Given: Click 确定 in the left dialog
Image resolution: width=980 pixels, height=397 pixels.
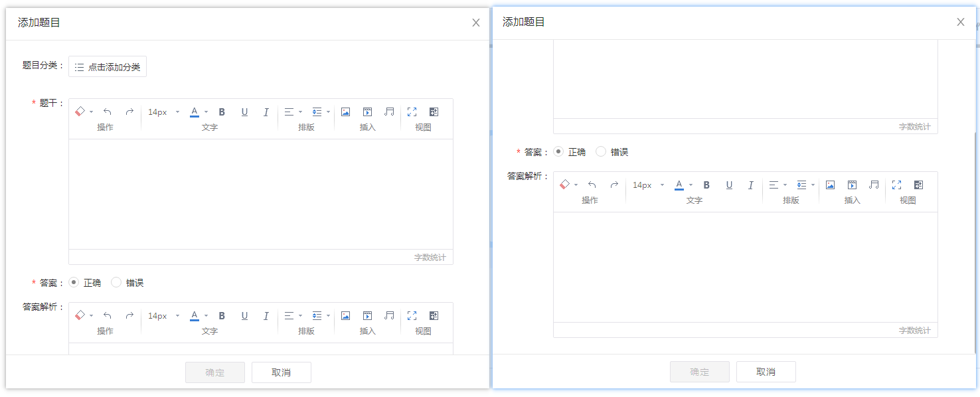Looking at the screenshot, I should 215,372.
